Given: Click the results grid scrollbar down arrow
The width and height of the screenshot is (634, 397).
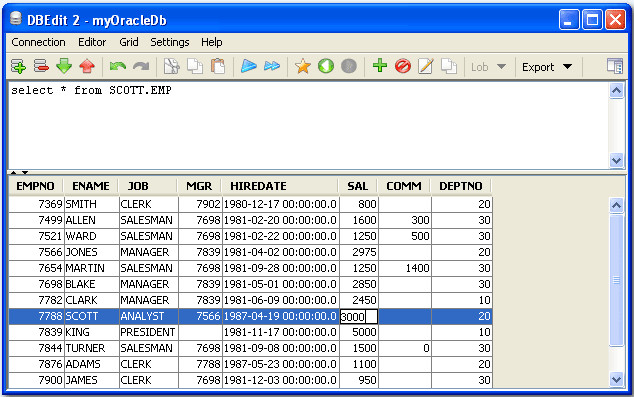Looking at the screenshot, I should point(616,379).
